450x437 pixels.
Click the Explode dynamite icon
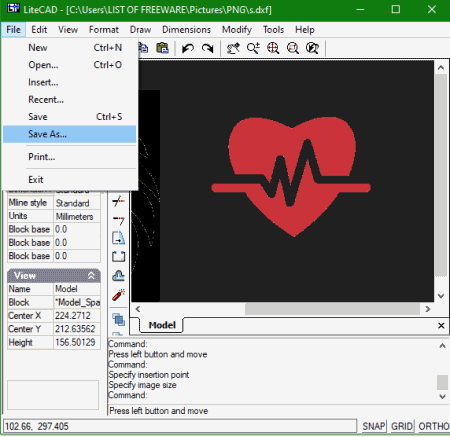[118, 295]
